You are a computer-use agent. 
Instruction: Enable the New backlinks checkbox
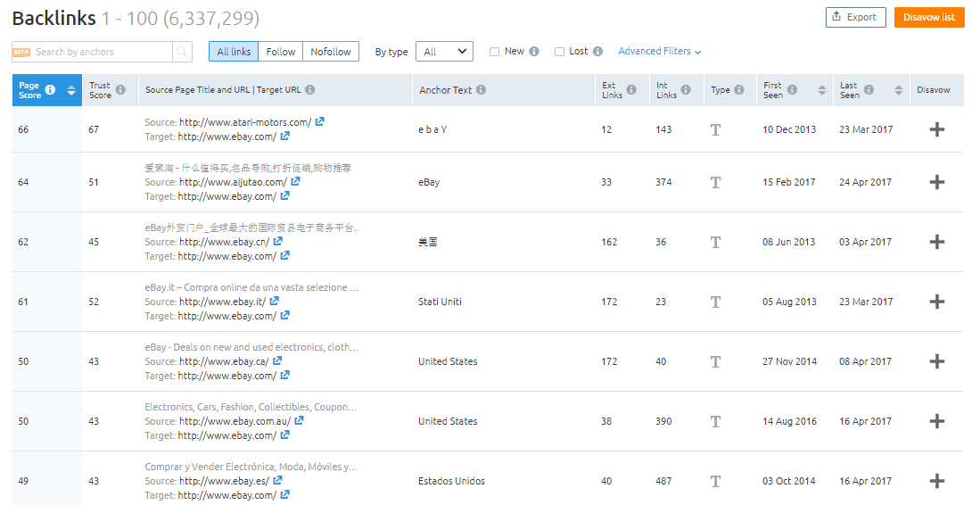click(494, 52)
